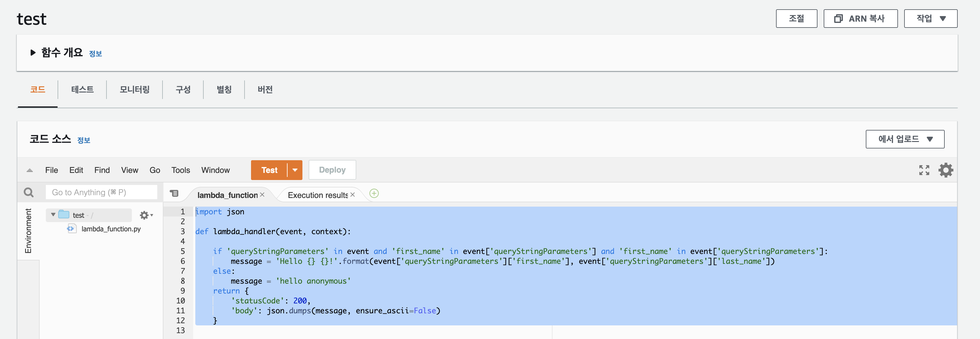Screen dimensions: 980x339
Task: Open the Tools menu
Action: (x=180, y=170)
